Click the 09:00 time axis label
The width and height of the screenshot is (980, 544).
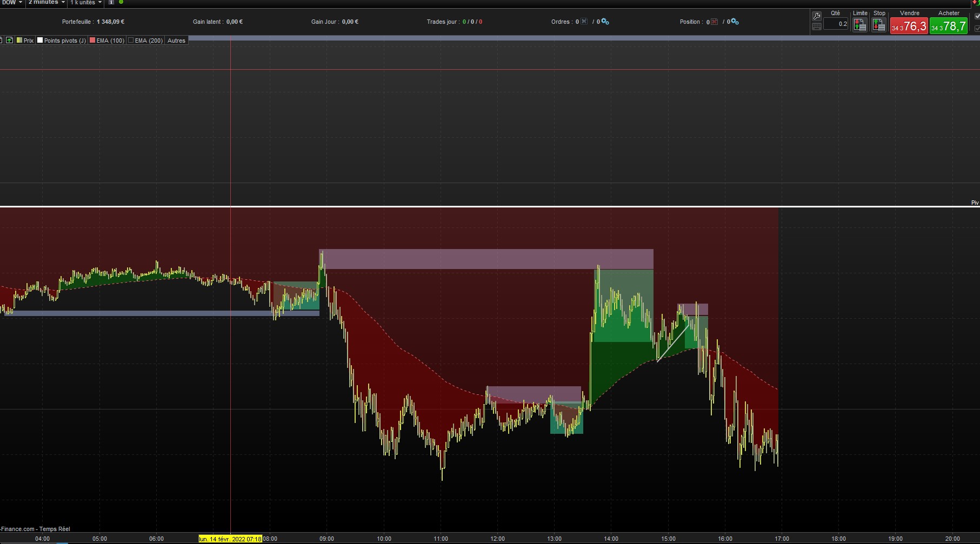[x=326, y=539]
